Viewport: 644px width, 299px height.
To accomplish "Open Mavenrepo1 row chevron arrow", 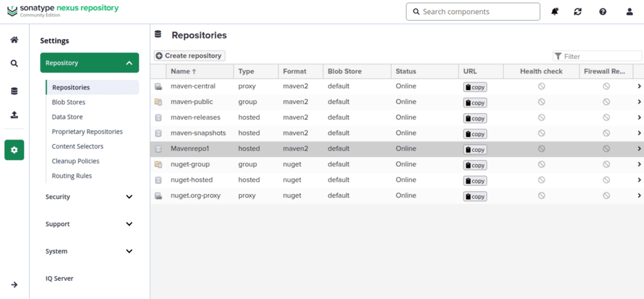I will pos(639,149).
